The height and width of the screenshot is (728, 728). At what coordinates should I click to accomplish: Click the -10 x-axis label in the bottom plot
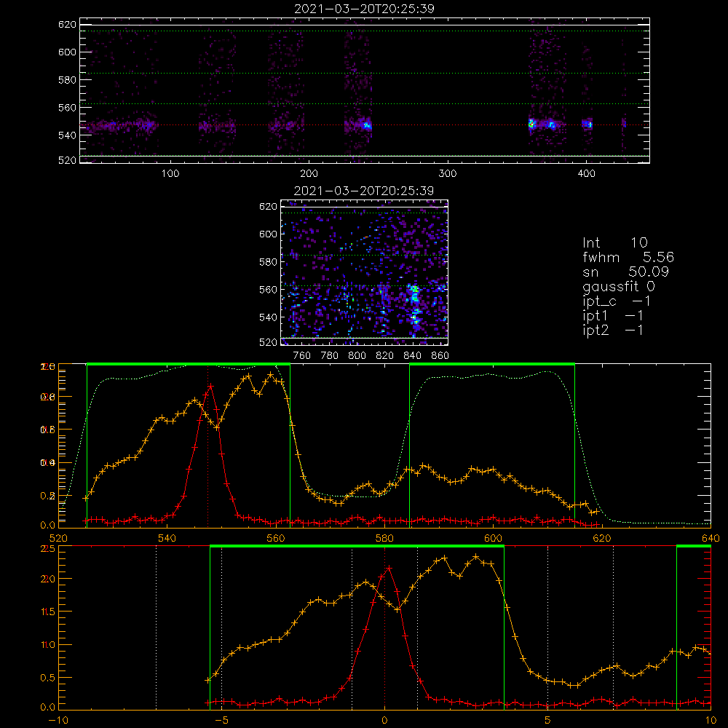58,721
